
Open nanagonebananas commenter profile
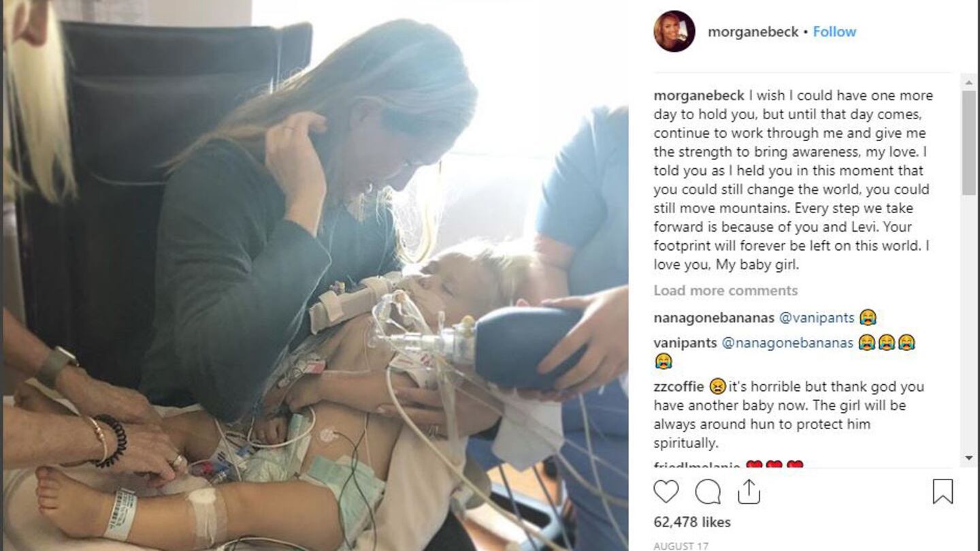[714, 317]
